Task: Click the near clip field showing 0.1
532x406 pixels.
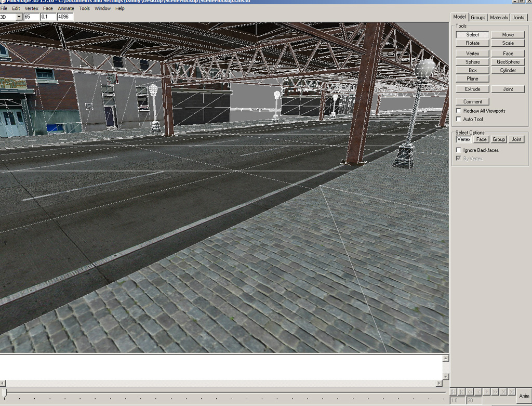Action: click(x=48, y=17)
